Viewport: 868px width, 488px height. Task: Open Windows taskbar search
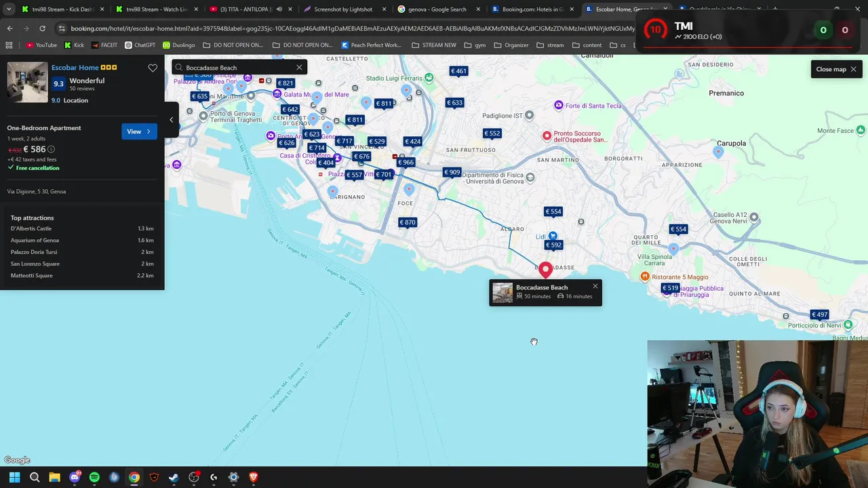[x=35, y=477]
